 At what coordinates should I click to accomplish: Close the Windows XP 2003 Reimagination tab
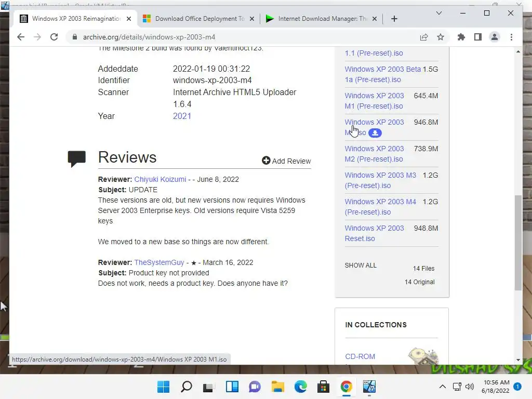129,19
